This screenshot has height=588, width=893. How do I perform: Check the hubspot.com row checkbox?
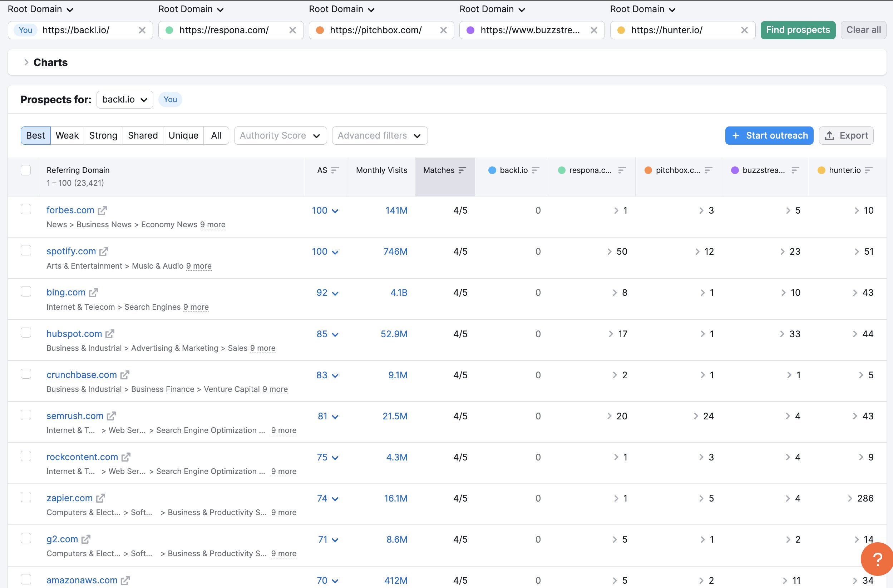(25, 332)
